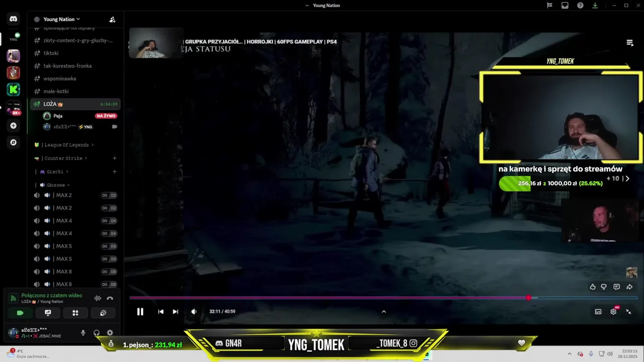
Task: Start screen share from voice panel
Action: pos(48,313)
